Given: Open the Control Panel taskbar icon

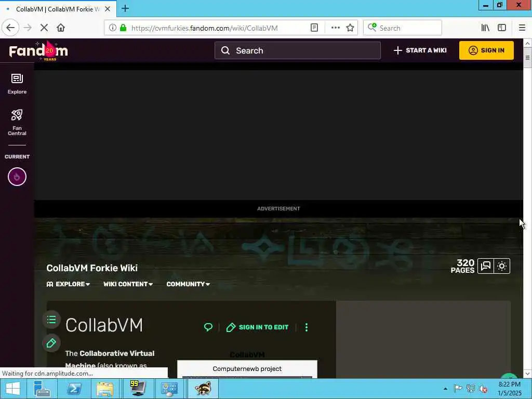Looking at the screenshot, I should coord(169,389).
